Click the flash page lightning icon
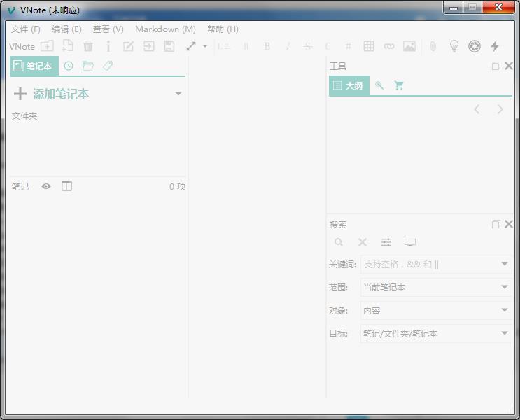 [x=495, y=46]
